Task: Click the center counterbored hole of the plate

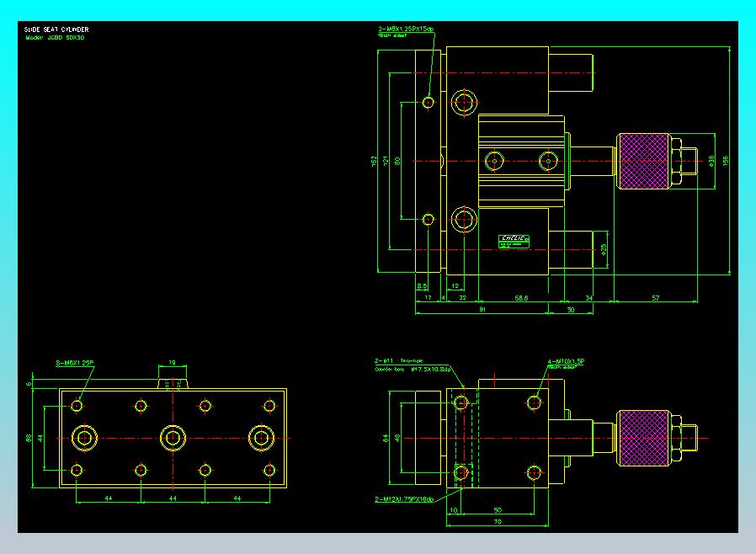Action: click(x=173, y=439)
